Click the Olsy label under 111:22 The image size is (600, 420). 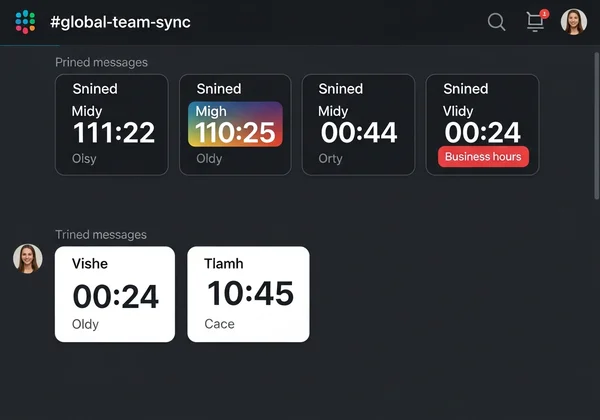(84, 158)
